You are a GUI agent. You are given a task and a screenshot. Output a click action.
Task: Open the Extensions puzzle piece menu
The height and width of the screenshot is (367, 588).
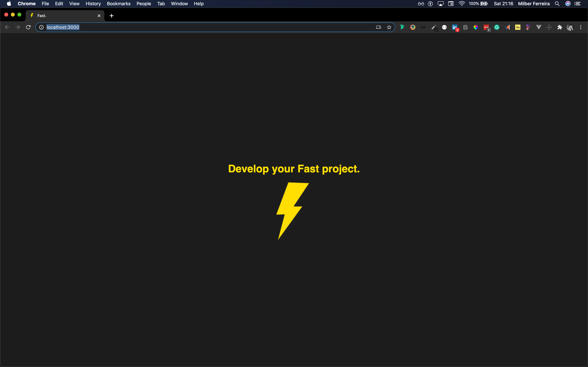pos(560,27)
